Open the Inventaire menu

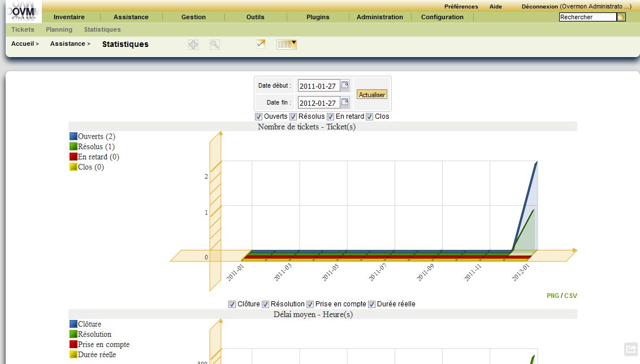click(x=69, y=17)
